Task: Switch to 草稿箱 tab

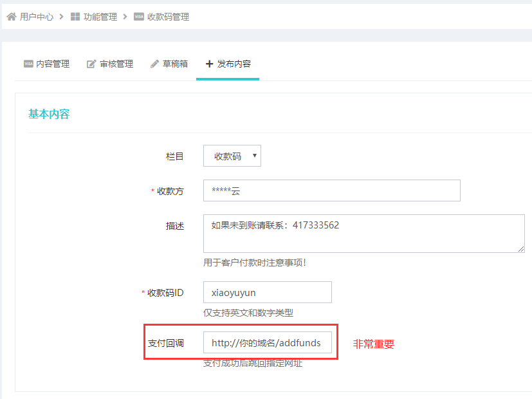Action: point(169,64)
